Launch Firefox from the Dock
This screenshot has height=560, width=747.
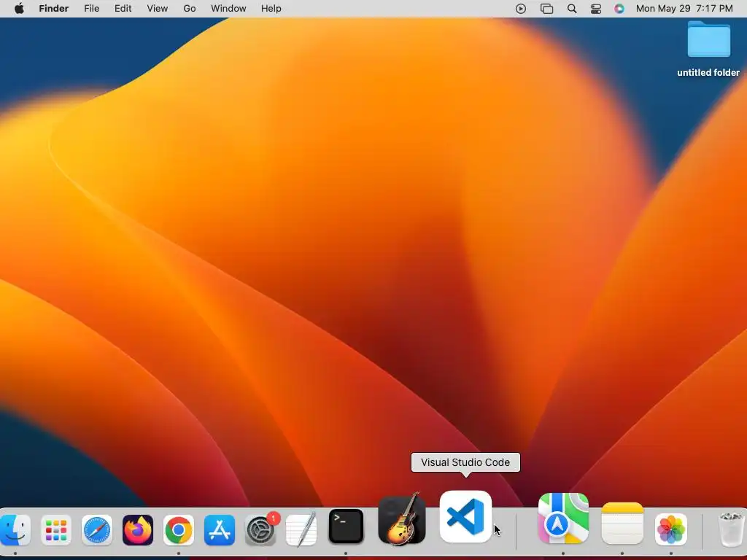pyautogui.click(x=138, y=529)
